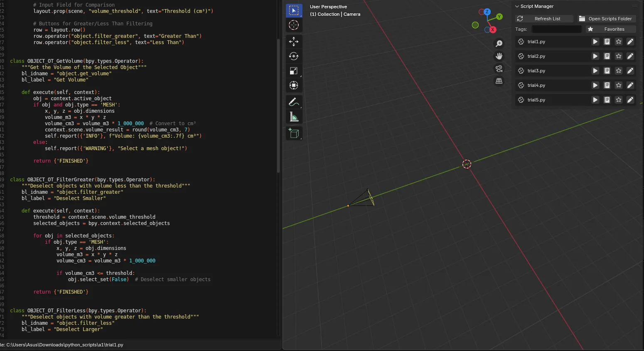Click the file path status text
The image size is (644, 351).
click(x=61, y=345)
